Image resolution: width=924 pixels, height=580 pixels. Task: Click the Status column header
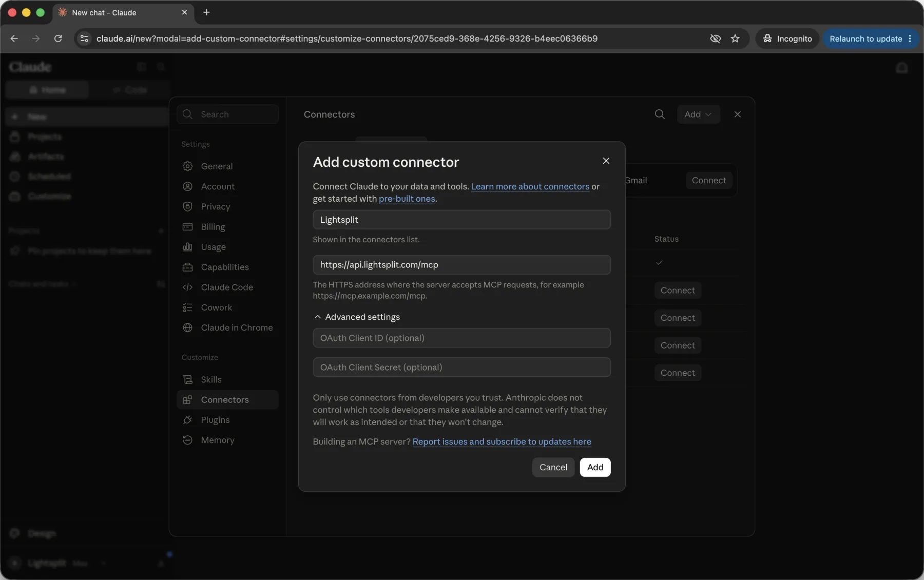pyautogui.click(x=666, y=239)
